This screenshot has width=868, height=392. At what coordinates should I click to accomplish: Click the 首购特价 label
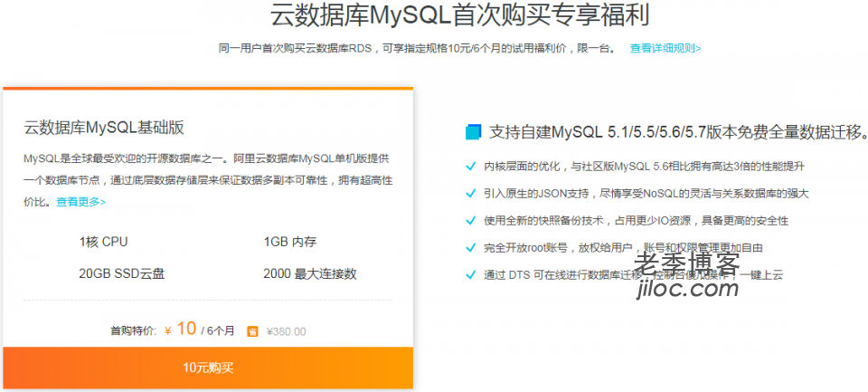click(x=134, y=331)
